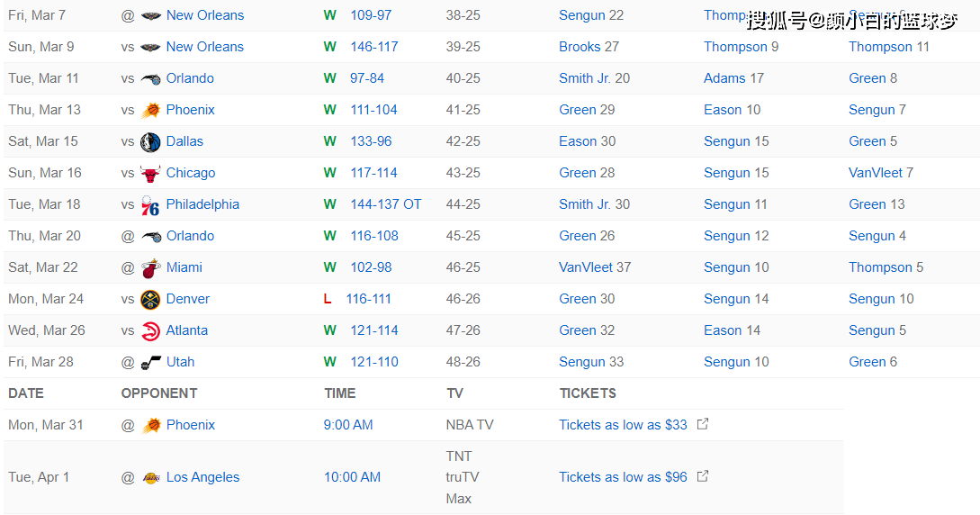980x515 pixels.
Task: Open the 116-111 loss score against Denver
Action: pos(368,299)
